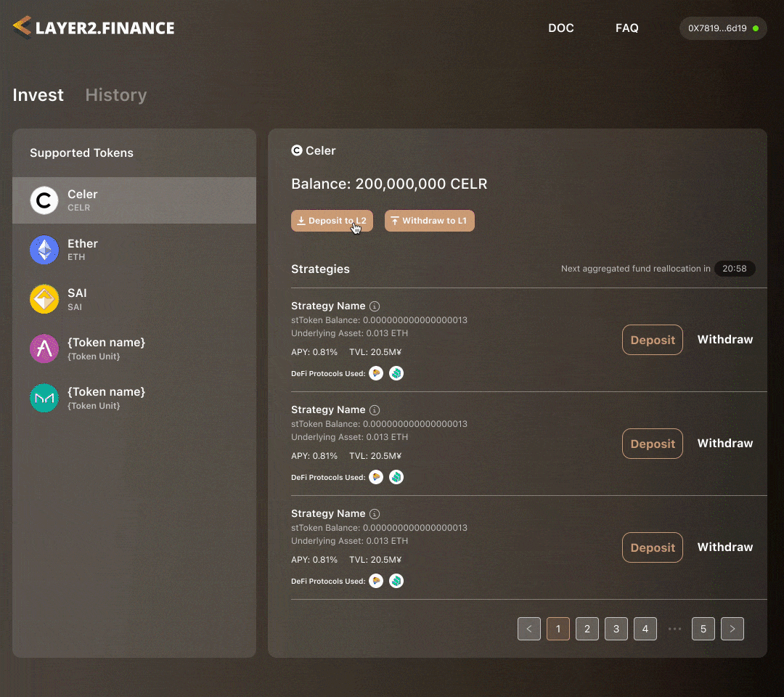Go to pagination page 3
This screenshot has width=784, height=697.
(x=616, y=629)
